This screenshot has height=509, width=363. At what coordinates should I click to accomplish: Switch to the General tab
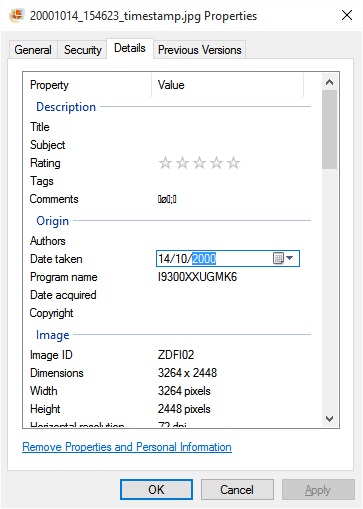33,50
